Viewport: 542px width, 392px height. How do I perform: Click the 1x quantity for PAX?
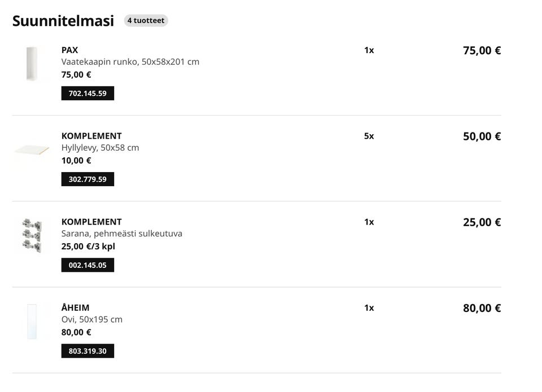pos(369,50)
